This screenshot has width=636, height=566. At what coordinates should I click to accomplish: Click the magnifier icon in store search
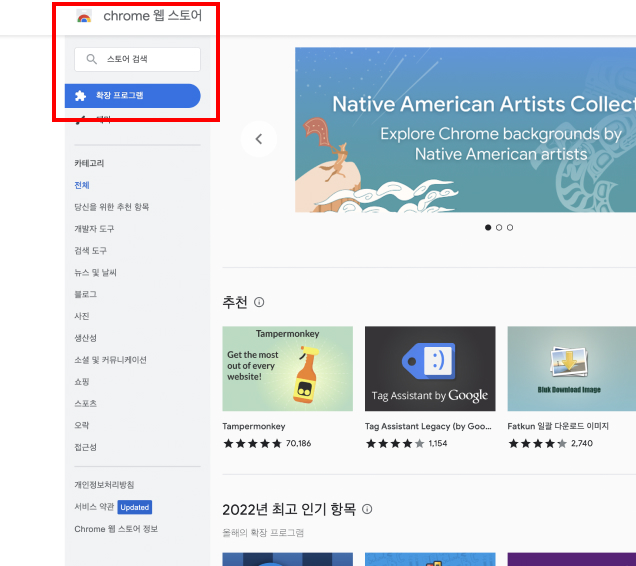92,59
